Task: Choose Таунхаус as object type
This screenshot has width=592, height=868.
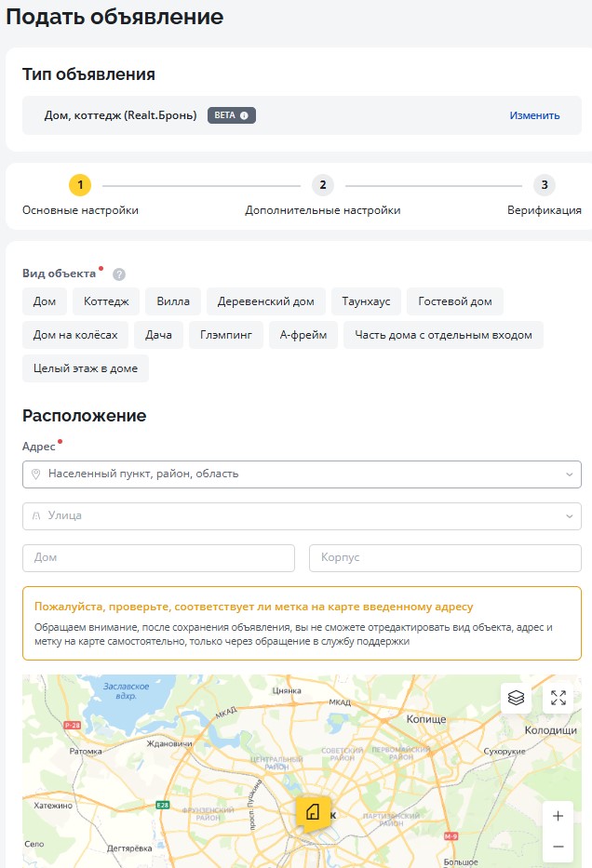Action: click(x=365, y=301)
